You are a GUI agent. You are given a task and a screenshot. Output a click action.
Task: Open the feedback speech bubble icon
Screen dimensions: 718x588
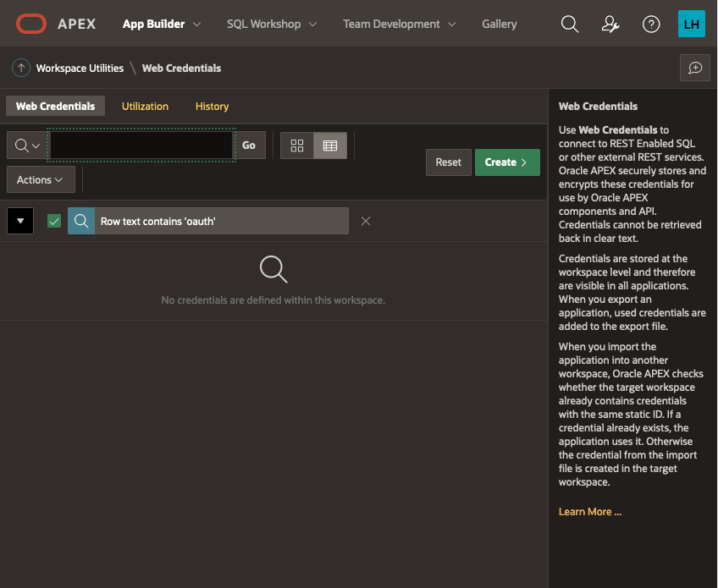[695, 68]
